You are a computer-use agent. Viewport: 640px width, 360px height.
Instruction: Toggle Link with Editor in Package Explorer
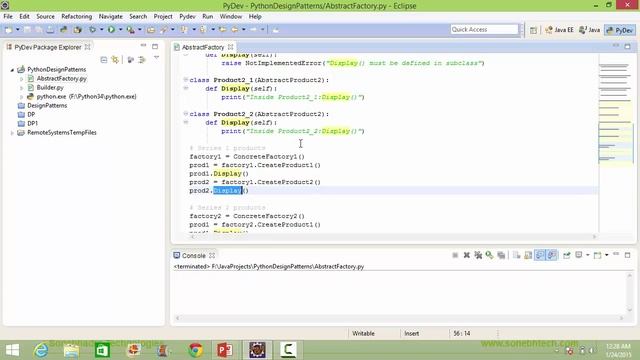pyautogui.click(x=116, y=60)
